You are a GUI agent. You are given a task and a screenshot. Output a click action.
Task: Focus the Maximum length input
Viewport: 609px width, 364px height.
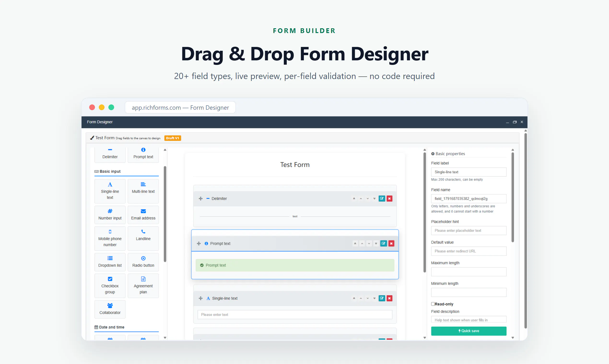[x=468, y=272]
